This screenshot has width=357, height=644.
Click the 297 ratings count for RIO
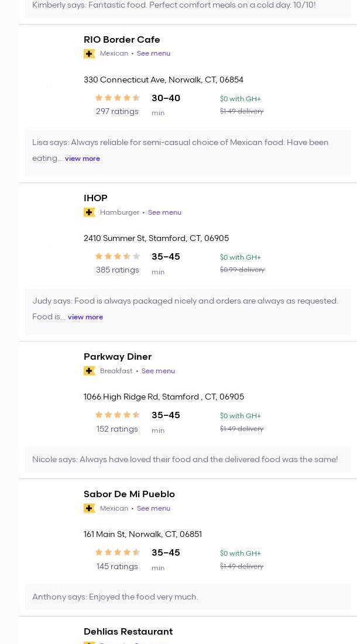tap(117, 112)
